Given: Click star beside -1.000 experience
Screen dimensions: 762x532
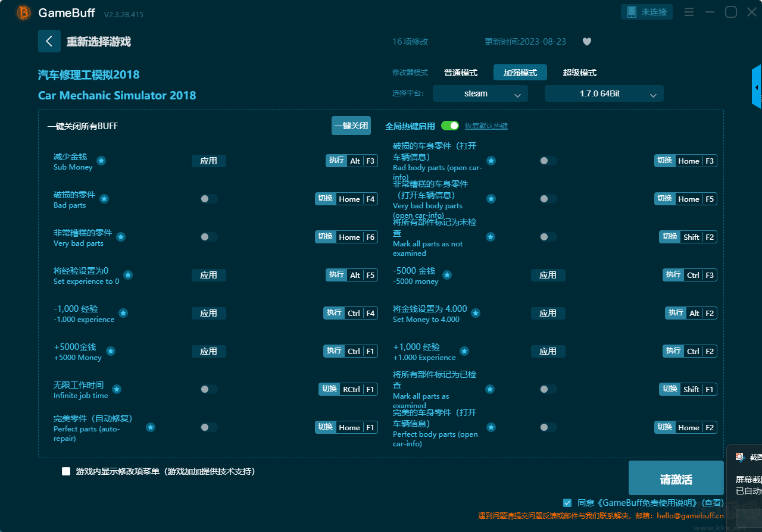Looking at the screenshot, I should click(x=123, y=313).
